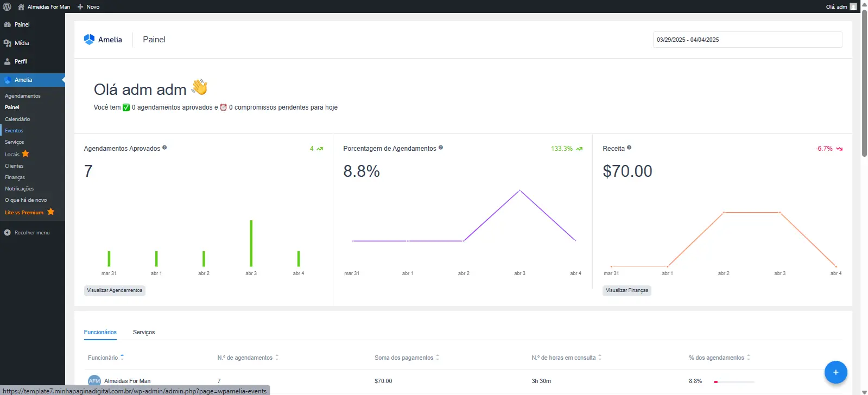Click the Visualizar Agendamentos button
Image resolution: width=868 pixels, height=395 pixels.
(115, 290)
